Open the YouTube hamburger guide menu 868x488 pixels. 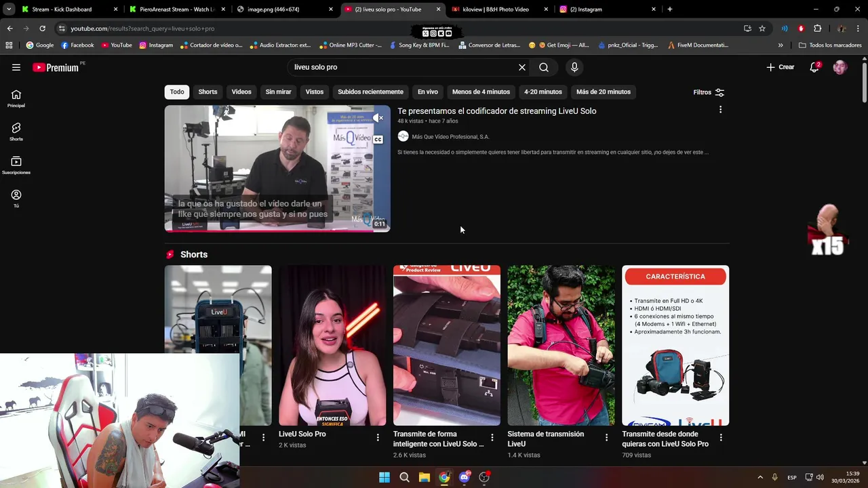click(16, 67)
